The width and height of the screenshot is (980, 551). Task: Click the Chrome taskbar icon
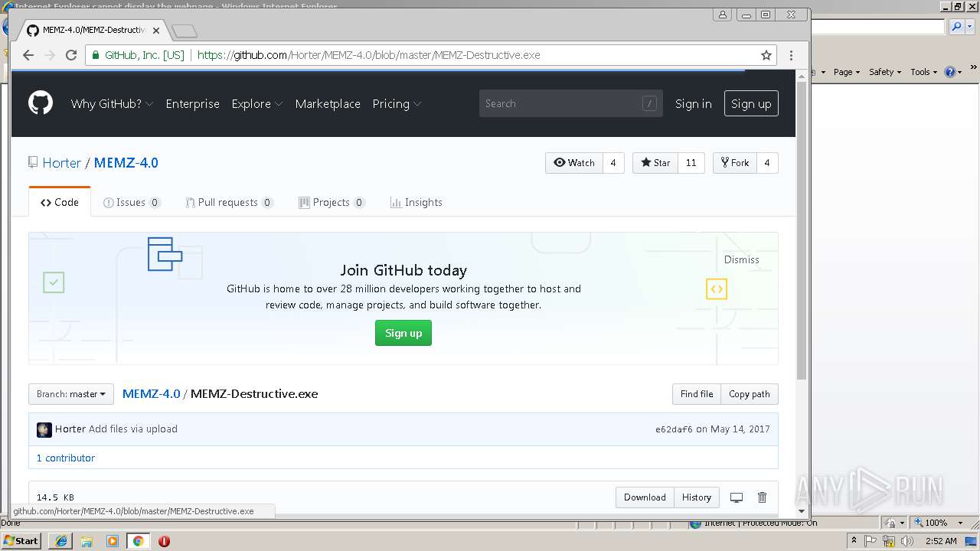(139, 541)
